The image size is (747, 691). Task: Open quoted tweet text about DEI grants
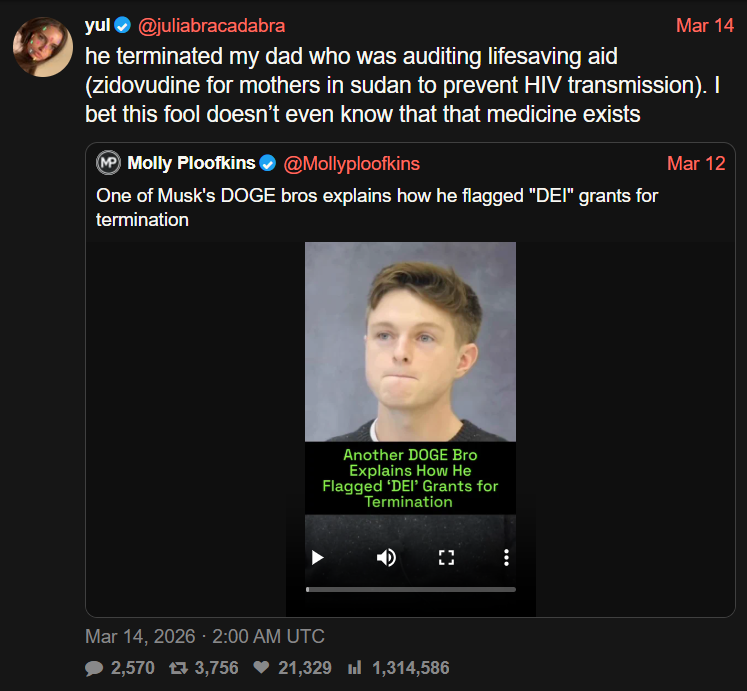point(377,206)
